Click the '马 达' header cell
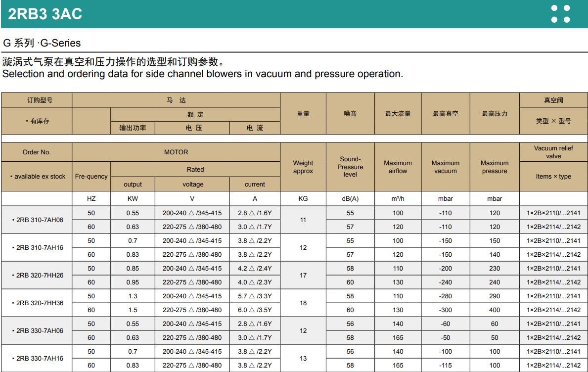Viewport: 588px width, 372px height. click(176, 100)
